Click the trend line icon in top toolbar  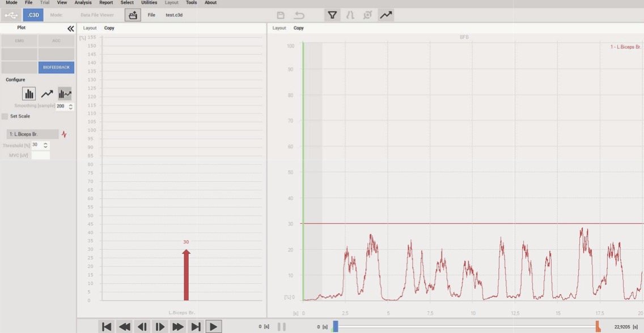coord(386,15)
